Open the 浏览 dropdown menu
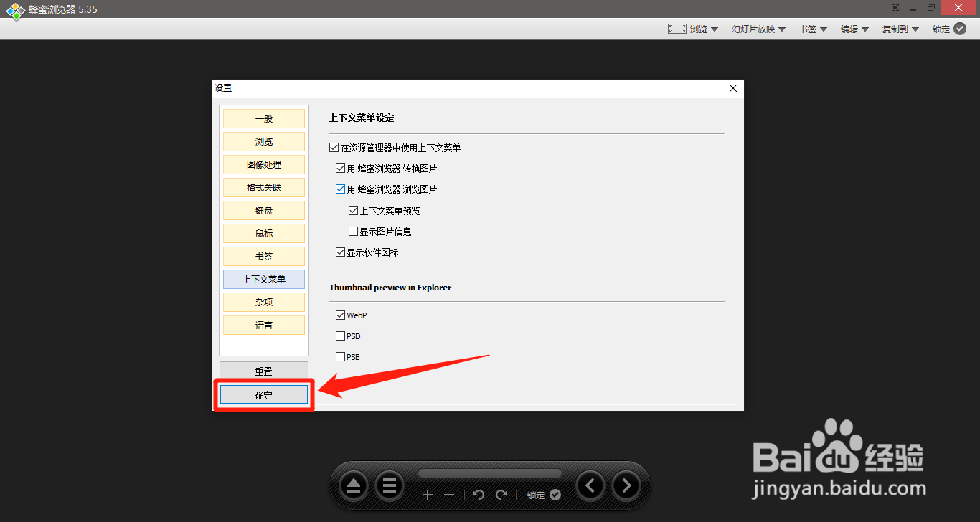Image resolution: width=980 pixels, height=522 pixels. pyautogui.click(x=704, y=29)
